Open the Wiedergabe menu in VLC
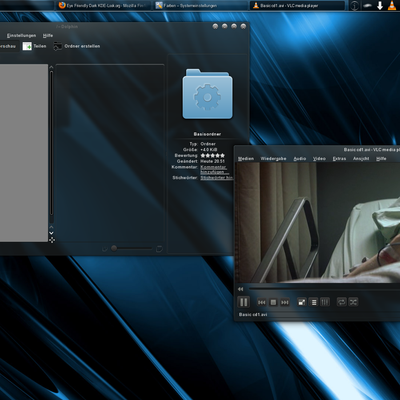The image size is (400, 400). [x=273, y=159]
